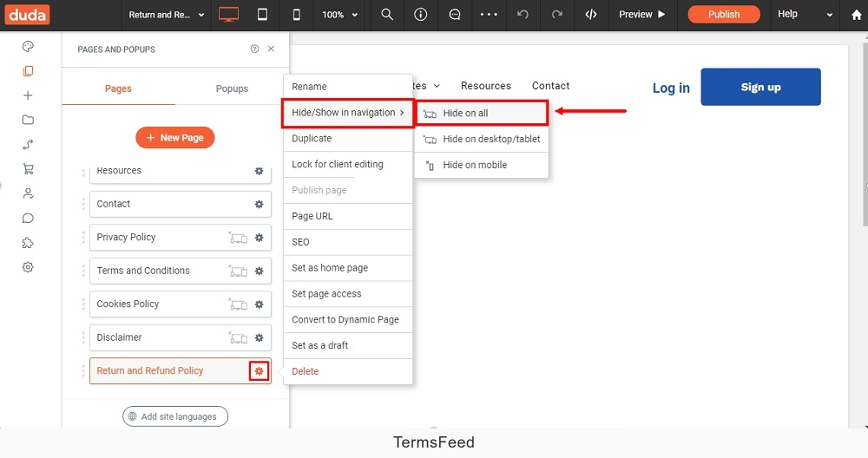Open settings gear for Contact page

tap(259, 204)
